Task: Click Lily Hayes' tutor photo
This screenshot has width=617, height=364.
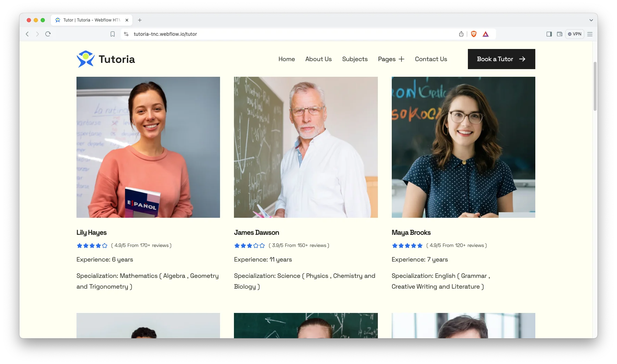Action: coord(148,147)
